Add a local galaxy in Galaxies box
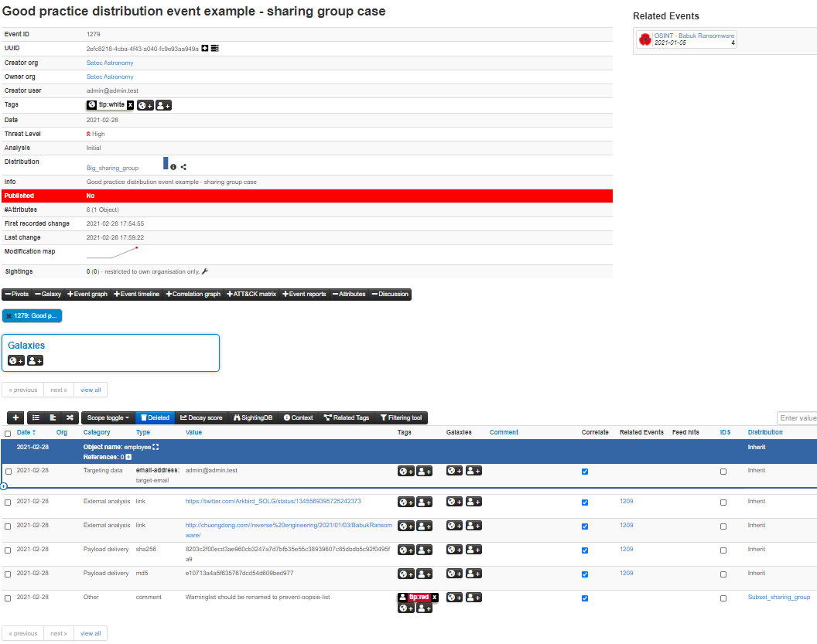Image resolution: width=817 pixels, height=644 pixels. click(35, 360)
